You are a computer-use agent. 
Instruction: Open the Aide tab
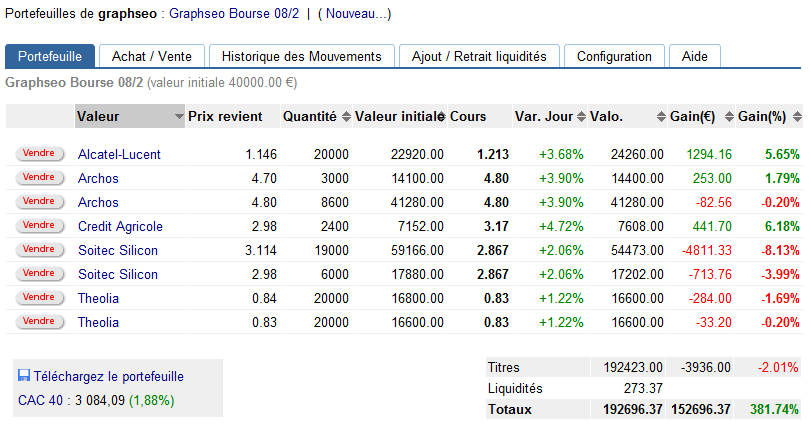pyautogui.click(x=694, y=57)
